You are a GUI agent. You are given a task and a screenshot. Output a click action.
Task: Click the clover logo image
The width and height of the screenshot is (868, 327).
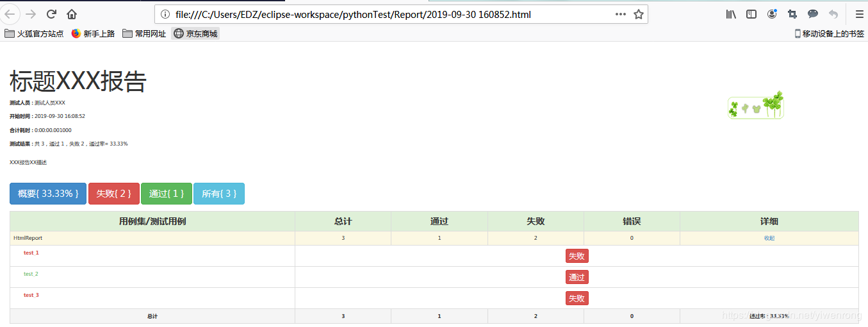(757, 105)
